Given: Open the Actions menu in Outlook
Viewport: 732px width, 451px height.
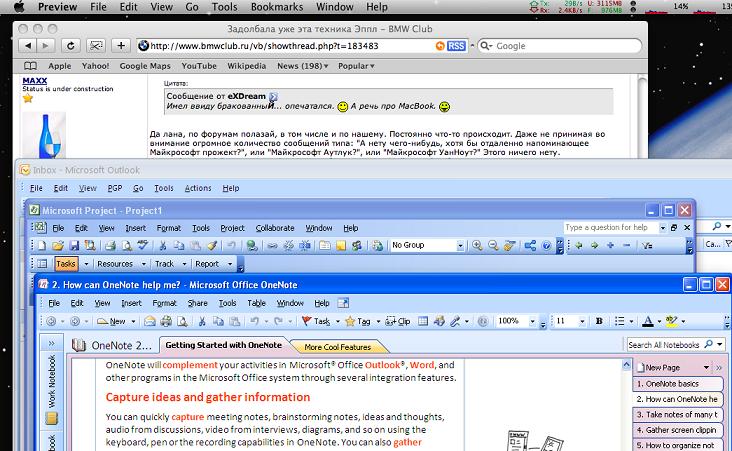Looking at the screenshot, I should 198,188.
